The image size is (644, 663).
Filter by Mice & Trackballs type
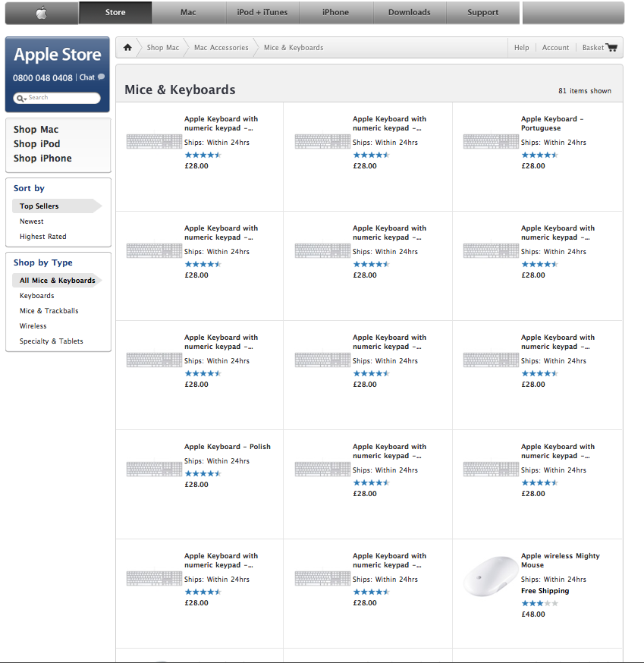(49, 311)
